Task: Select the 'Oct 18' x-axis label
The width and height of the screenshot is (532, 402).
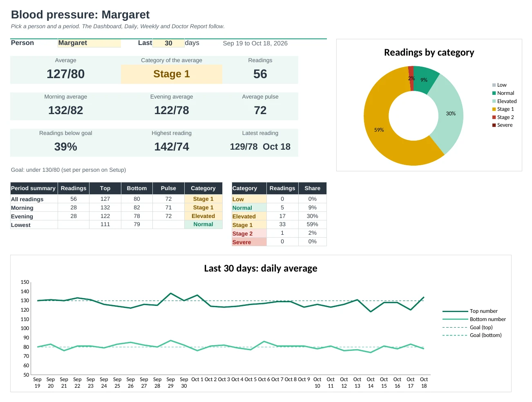Action: click(424, 383)
